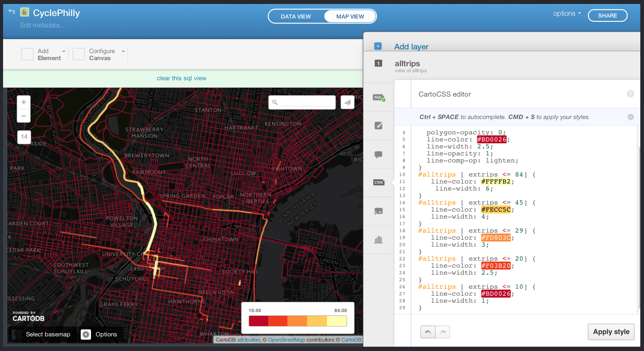Image resolution: width=644 pixels, height=351 pixels.
Task: Click the comments/annotation icon
Action: click(x=379, y=154)
